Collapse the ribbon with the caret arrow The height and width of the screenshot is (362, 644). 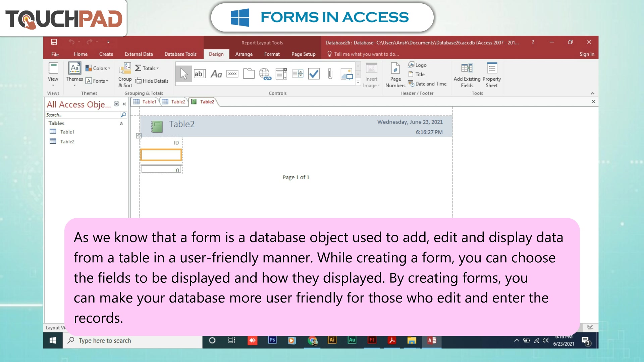(x=592, y=93)
